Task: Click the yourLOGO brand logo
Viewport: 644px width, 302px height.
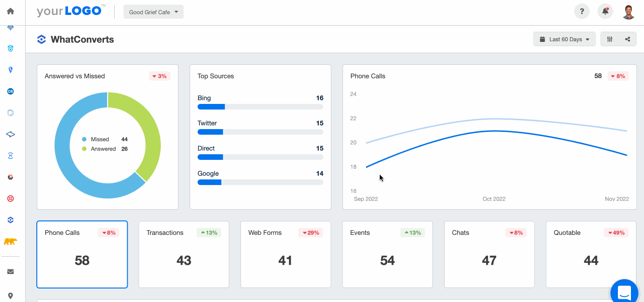Action: point(71,11)
